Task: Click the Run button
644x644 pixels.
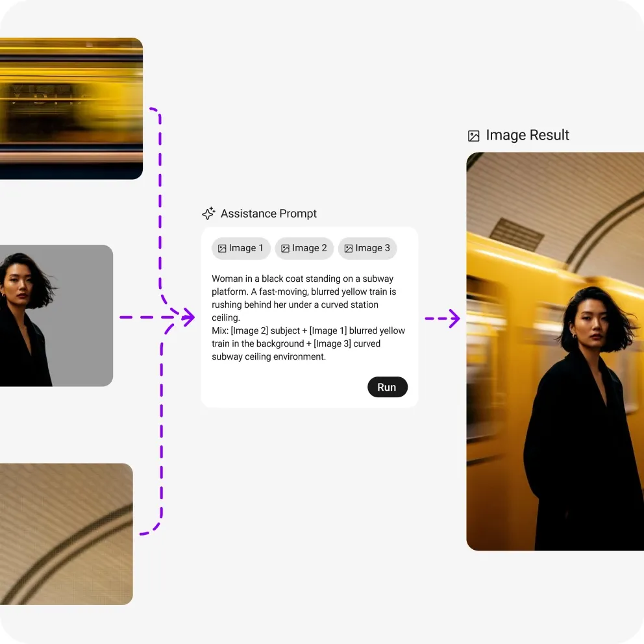Action: point(388,387)
